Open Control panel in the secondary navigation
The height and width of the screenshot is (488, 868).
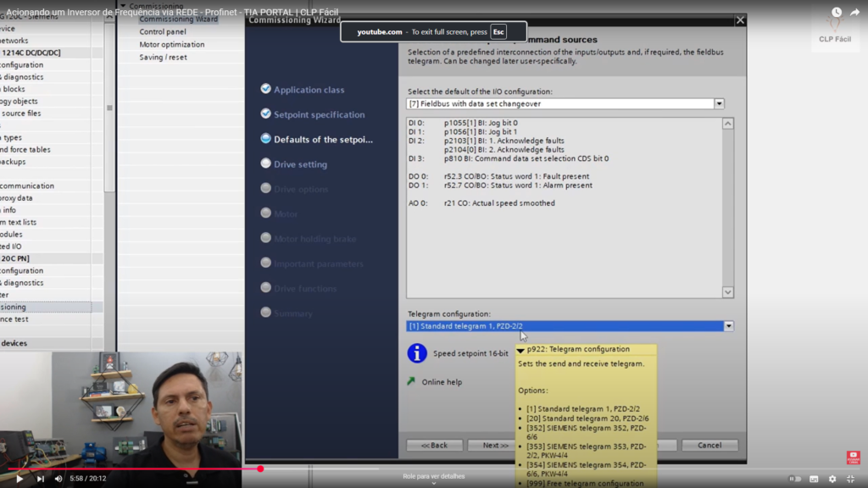tap(163, 32)
